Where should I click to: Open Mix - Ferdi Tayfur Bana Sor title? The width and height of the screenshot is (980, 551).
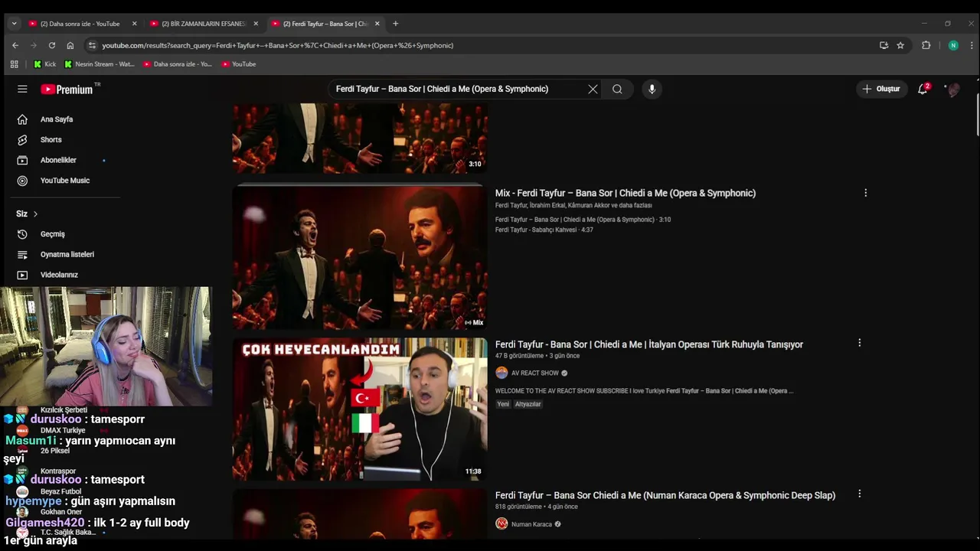pyautogui.click(x=625, y=193)
